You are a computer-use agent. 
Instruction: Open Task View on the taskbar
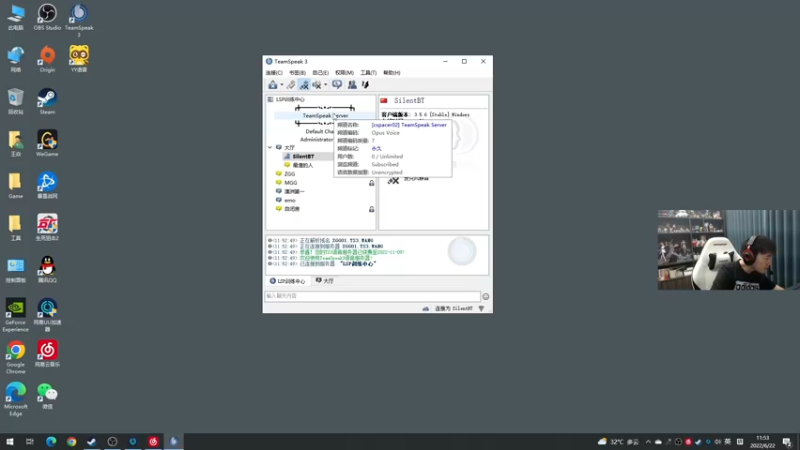tap(30, 441)
